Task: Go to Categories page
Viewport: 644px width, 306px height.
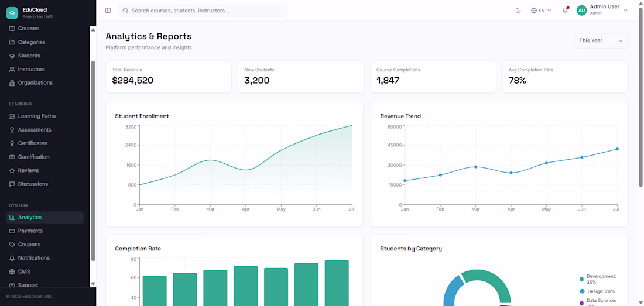Action: coord(44,42)
